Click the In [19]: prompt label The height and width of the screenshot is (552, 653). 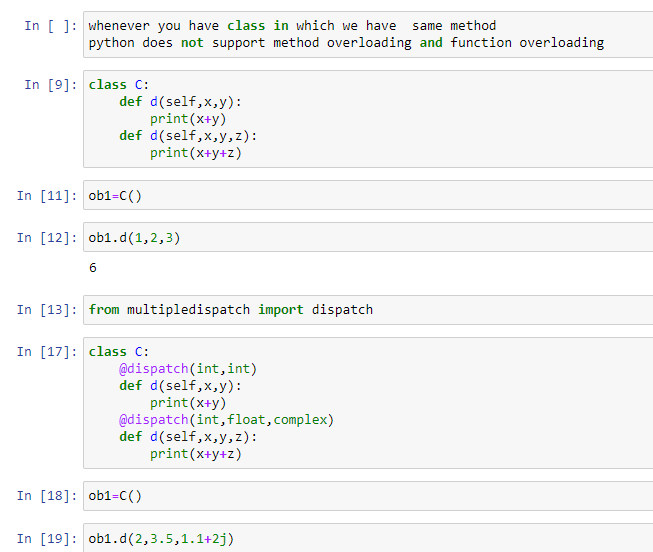(47, 538)
